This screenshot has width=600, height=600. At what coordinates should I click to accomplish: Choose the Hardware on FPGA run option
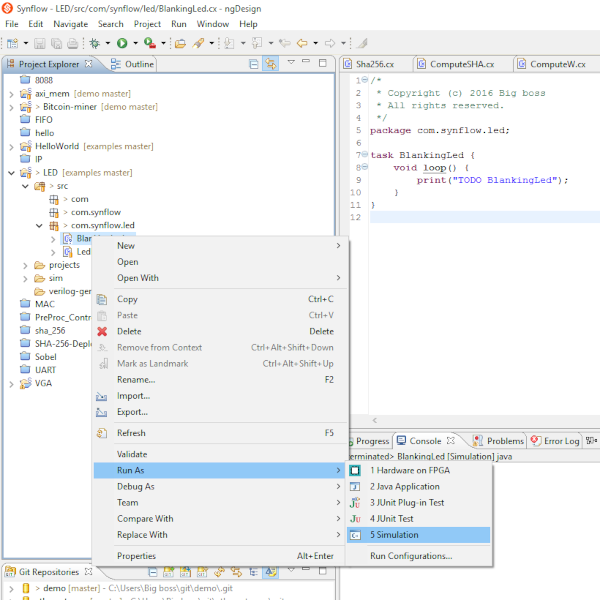407,470
